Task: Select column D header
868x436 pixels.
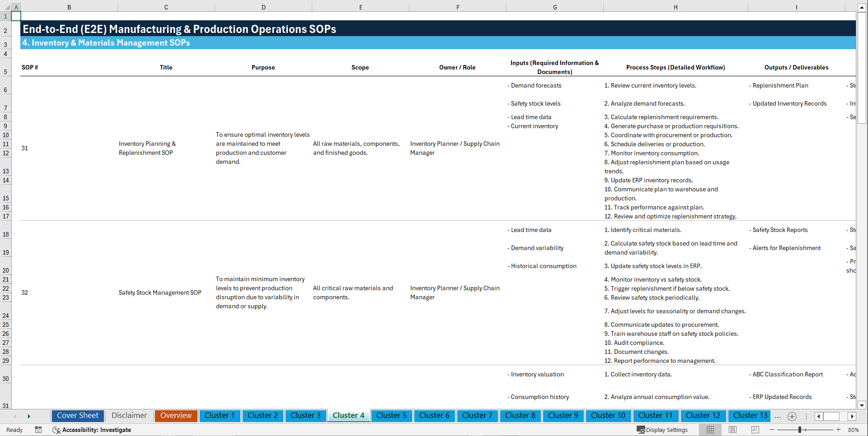Action: [263, 7]
